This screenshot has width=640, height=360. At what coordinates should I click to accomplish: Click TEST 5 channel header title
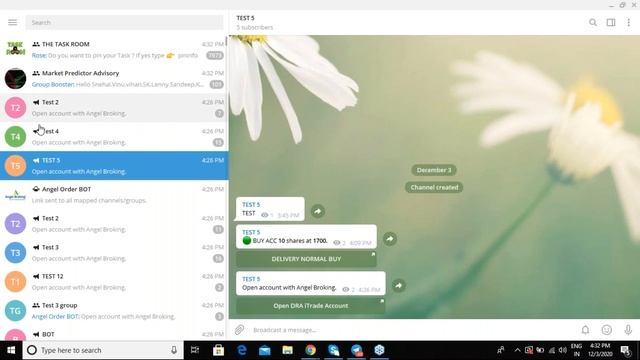coord(245,18)
